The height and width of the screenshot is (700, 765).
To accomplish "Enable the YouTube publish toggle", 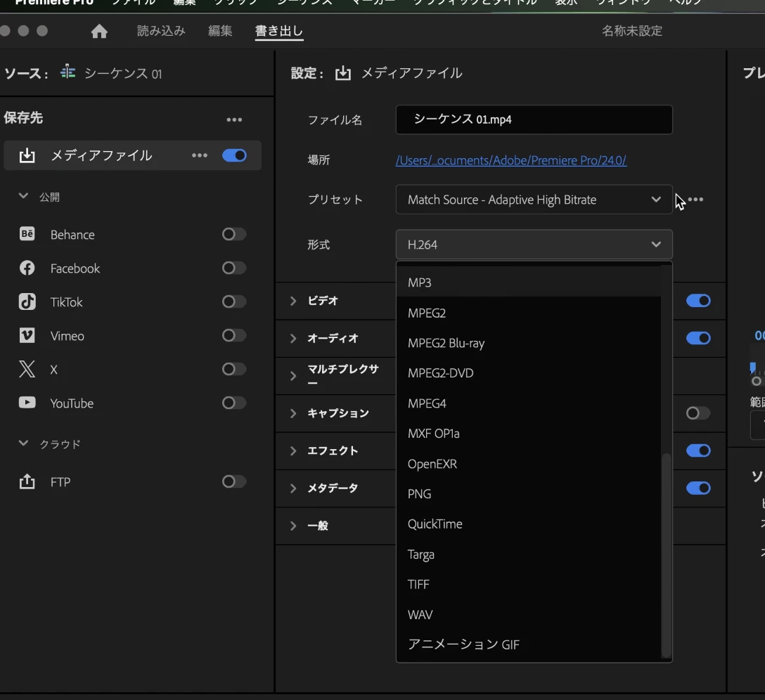I will (234, 403).
